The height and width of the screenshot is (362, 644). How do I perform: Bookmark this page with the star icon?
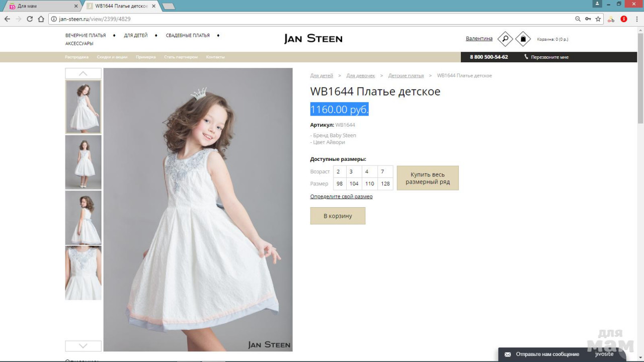click(x=598, y=19)
